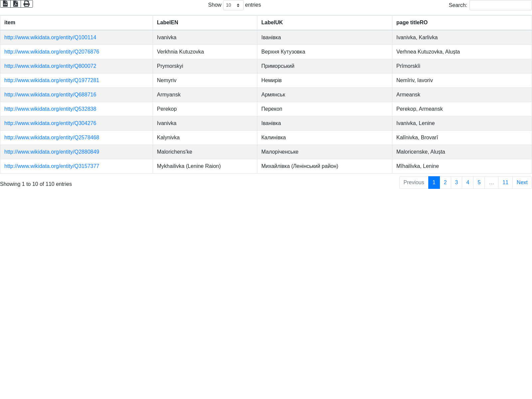Print the table using printer icon
Image resolution: width=532 pixels, height=399 pixels.
coord(27,4)
